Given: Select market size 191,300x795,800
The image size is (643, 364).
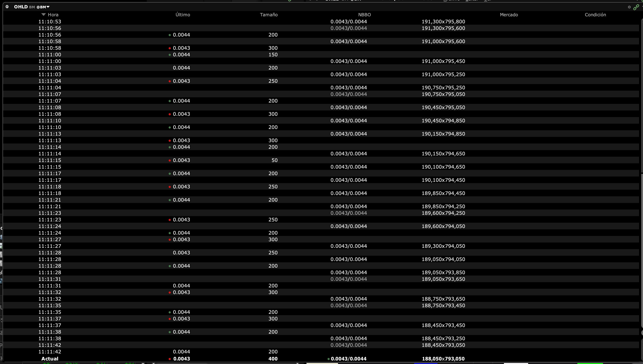Looking at the screenshot, I should pyautogui.click(x=443, y=22).
